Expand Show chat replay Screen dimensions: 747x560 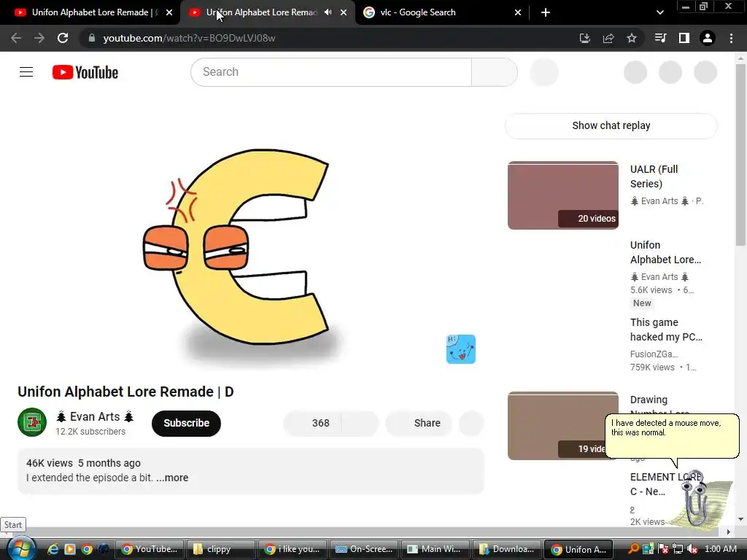[611, 125]
